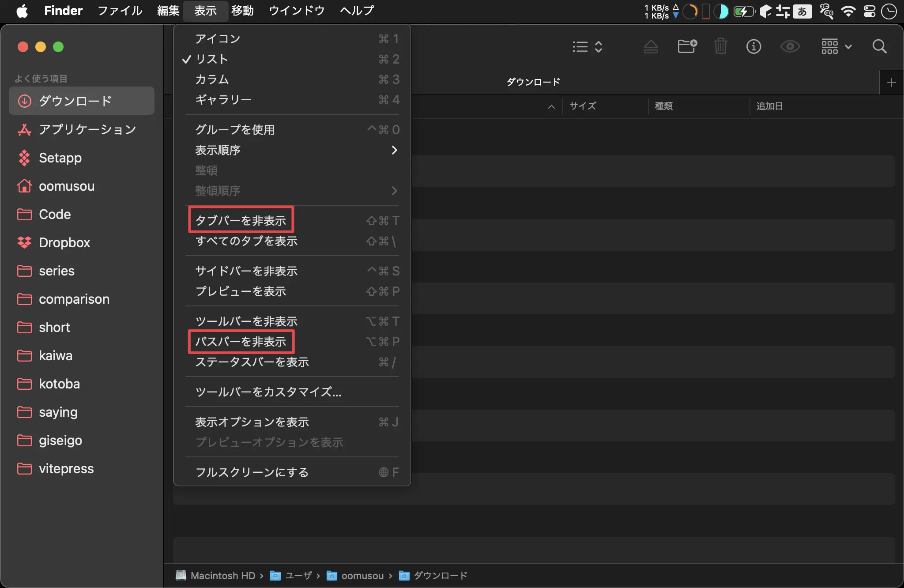Select the checked リスト view option
The image size is (904, 588).
[292, 59]
